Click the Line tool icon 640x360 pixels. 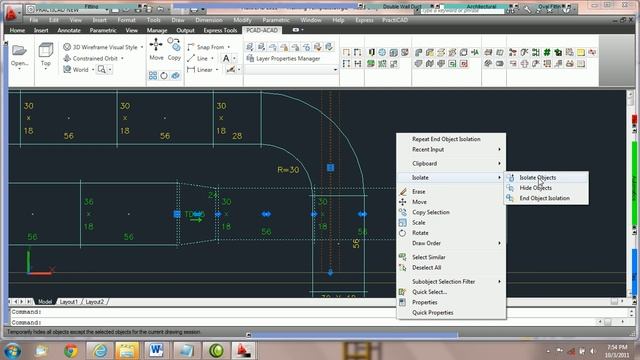(191, 58)
